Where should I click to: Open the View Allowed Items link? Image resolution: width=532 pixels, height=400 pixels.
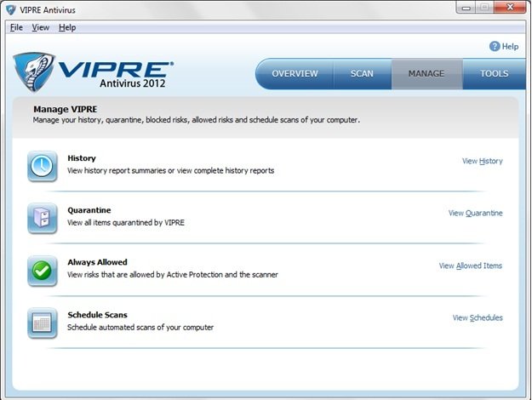tap(471, 266)
